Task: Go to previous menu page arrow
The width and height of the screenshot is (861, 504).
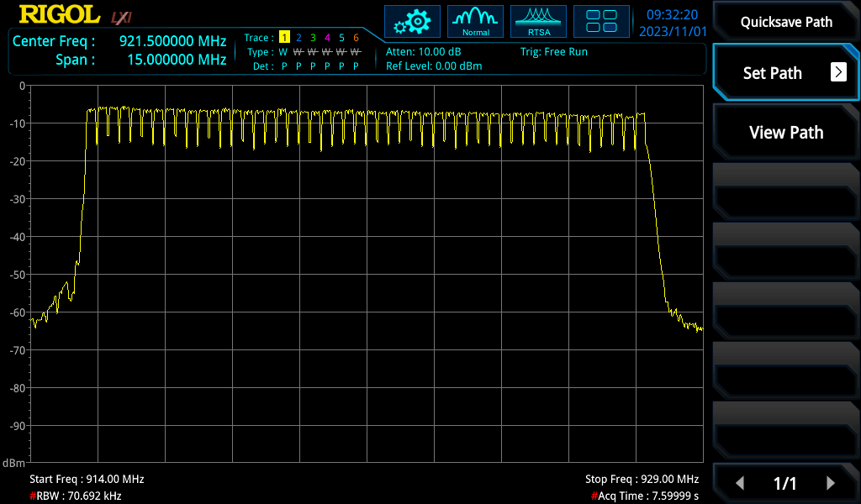Action: (740, 483)
